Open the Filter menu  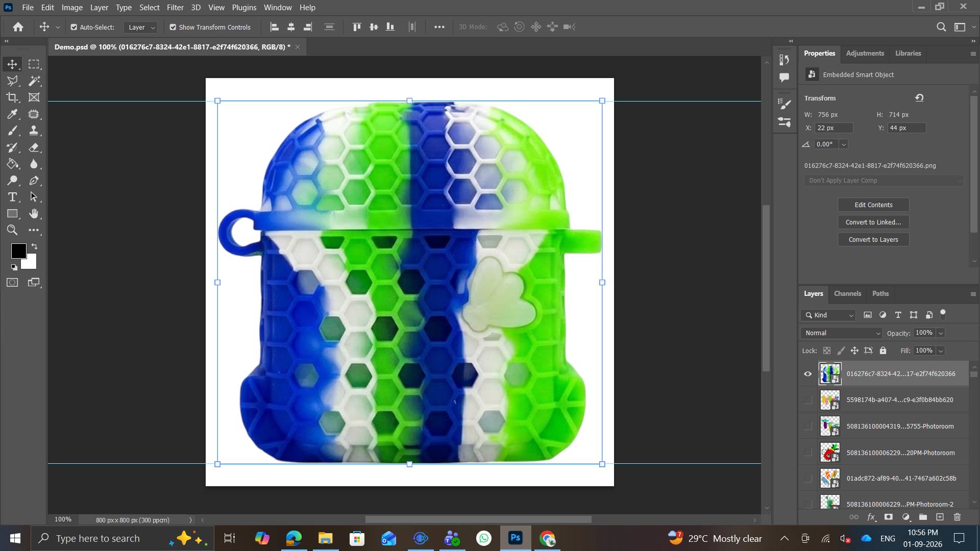(175, 7)
